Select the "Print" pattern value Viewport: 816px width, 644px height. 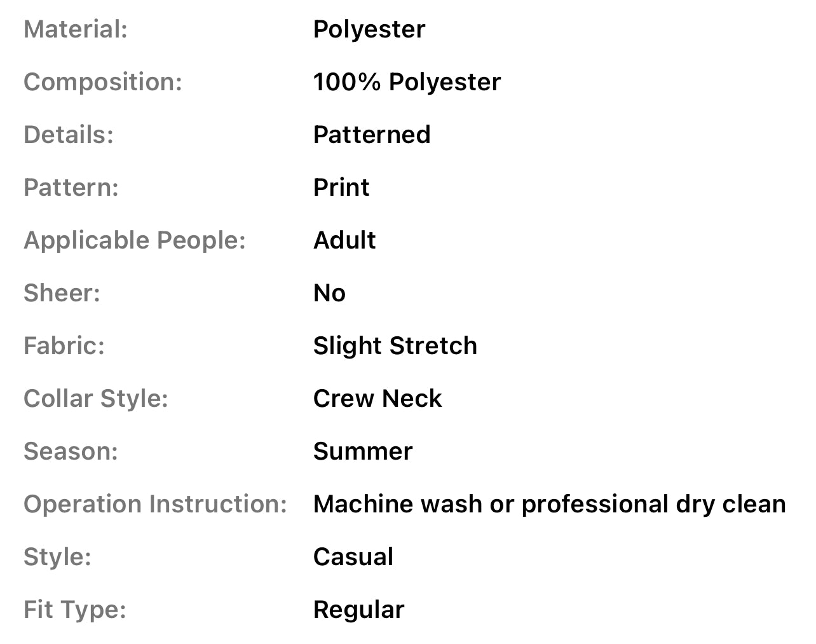pyautogui.click(x=341, y=188)
